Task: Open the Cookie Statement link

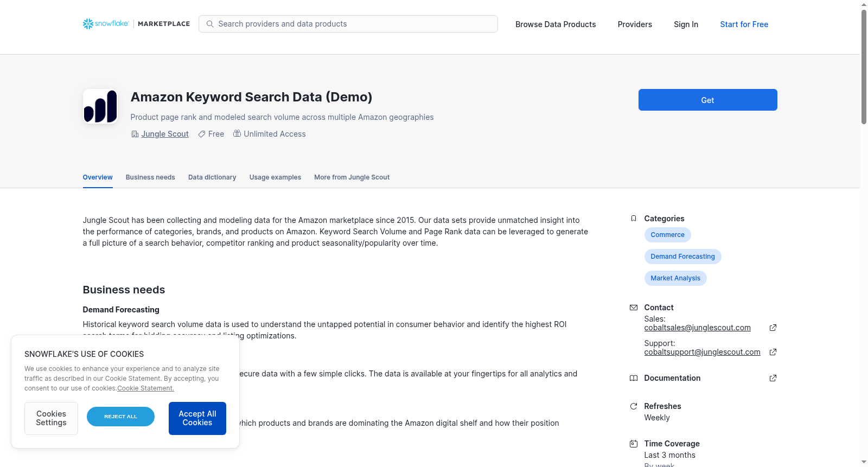Action: pos(145,388)
